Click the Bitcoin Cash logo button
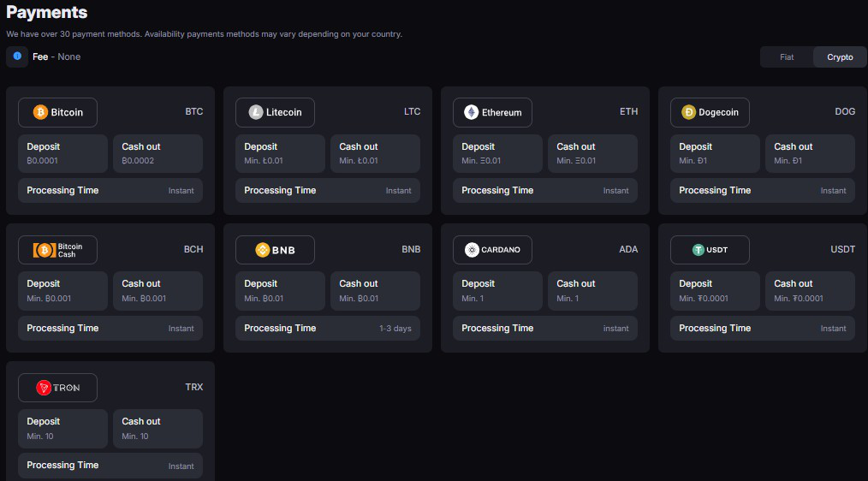868x481 pixels. (57, 250)
